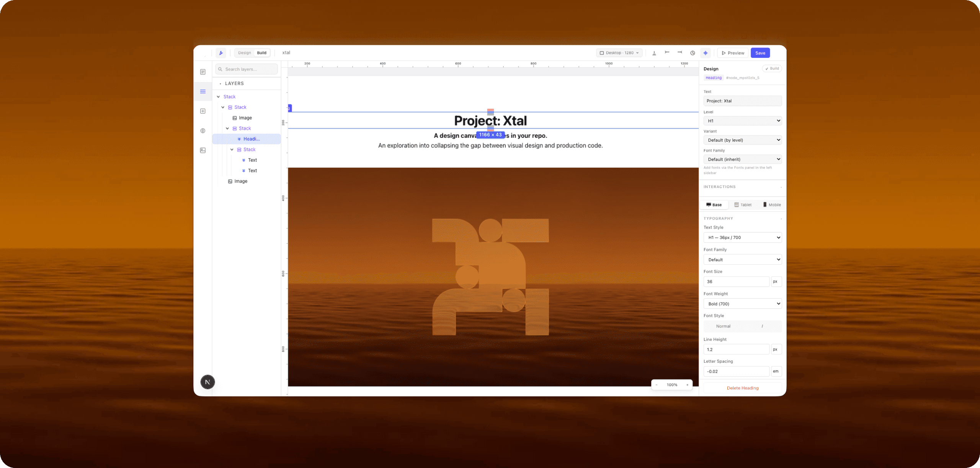The width and height of the screenshot is (980, 468).
Task: Click the zoom in plus button
Action: [688, 385]
